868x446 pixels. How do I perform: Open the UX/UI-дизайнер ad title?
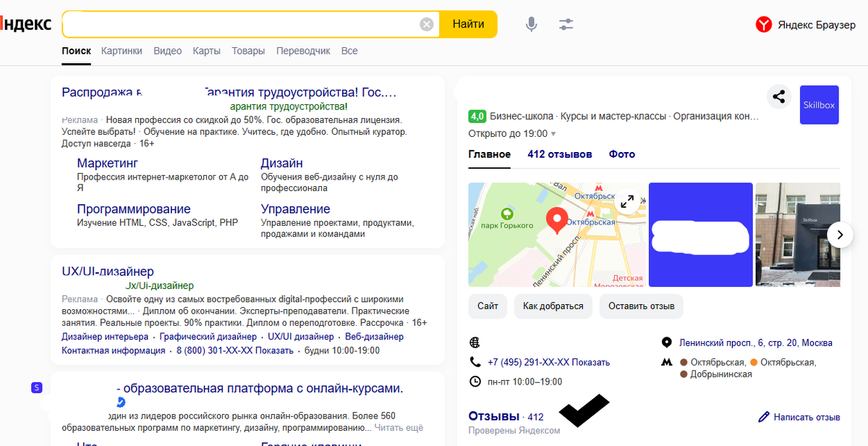pos(108,272)
